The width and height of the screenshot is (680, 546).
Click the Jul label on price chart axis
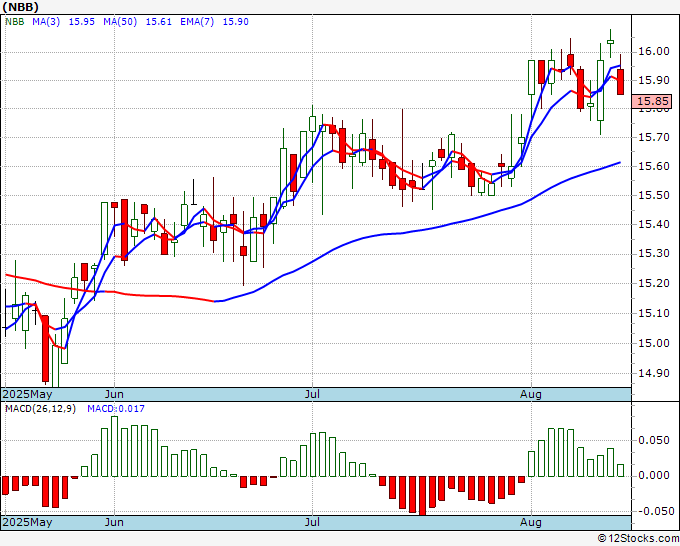pos(312,394)
